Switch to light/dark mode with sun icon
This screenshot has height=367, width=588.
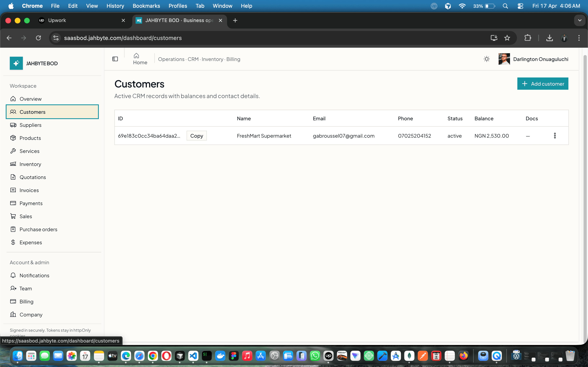click(x=487, y=59)
